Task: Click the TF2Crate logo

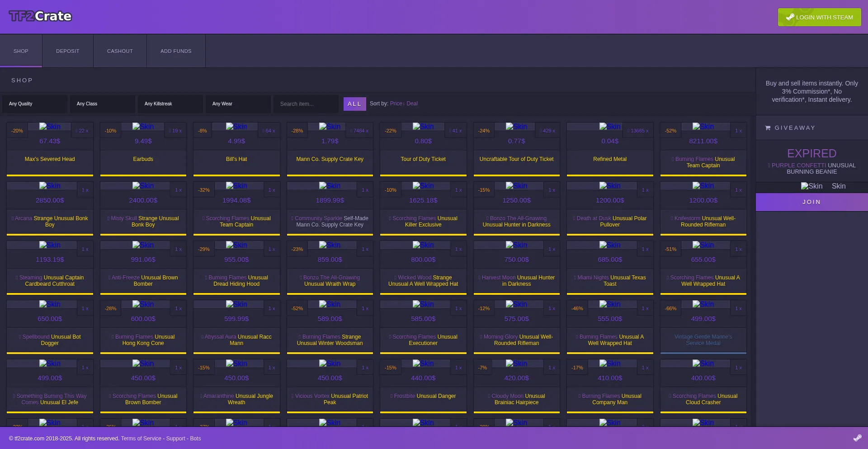Action: [x=40, y=16]
